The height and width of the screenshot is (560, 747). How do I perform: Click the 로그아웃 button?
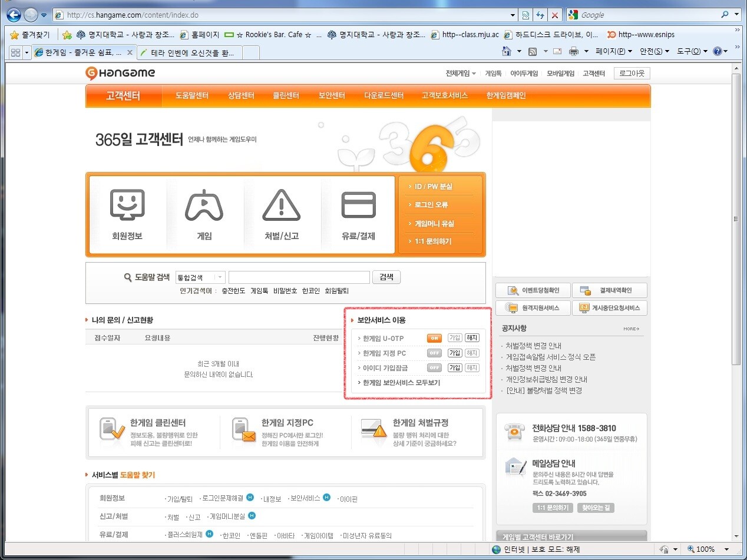click(x=632, y=74)
